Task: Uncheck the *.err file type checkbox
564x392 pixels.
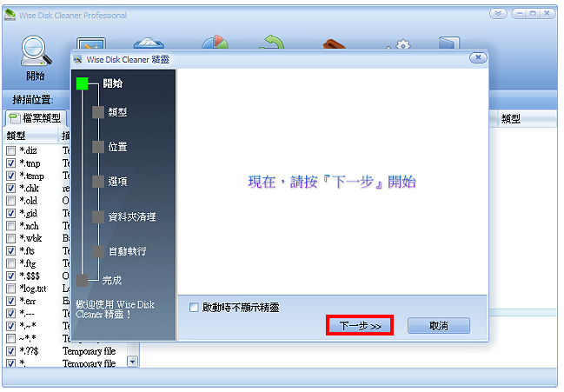Action: [11, 301]
